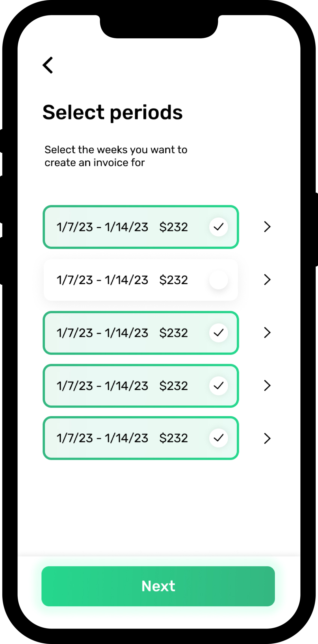Uncheck the checkmark in the first period row
This screenshot has width=318, height=644.
click(x=219, y=227)
